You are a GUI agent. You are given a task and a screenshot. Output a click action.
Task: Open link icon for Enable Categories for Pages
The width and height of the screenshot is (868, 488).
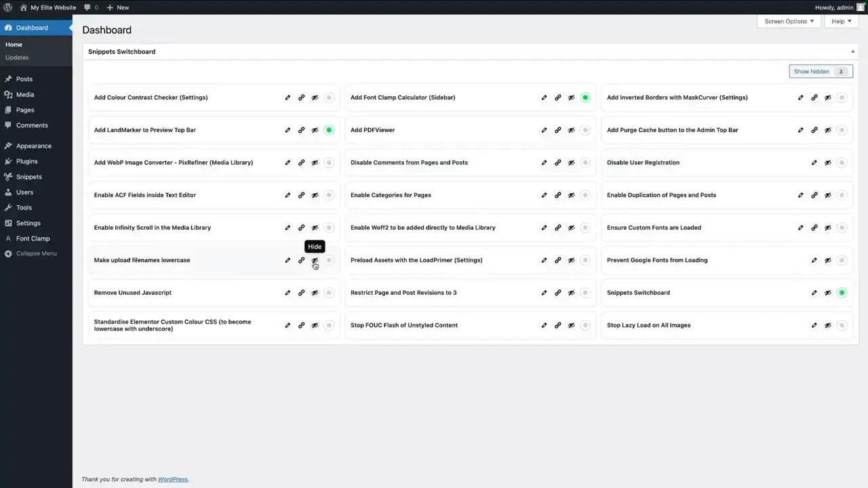(x=557, y=195)
